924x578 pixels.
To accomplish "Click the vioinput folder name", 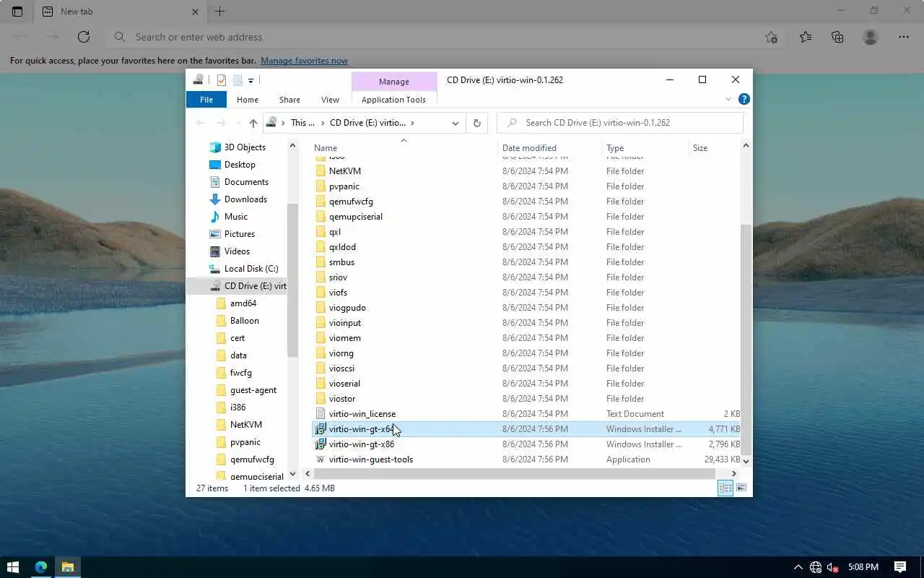I will pos(345,323).
